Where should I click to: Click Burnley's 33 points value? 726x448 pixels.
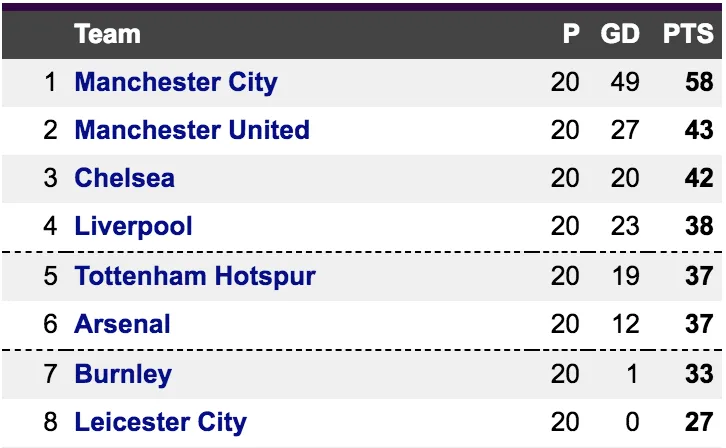699,374
